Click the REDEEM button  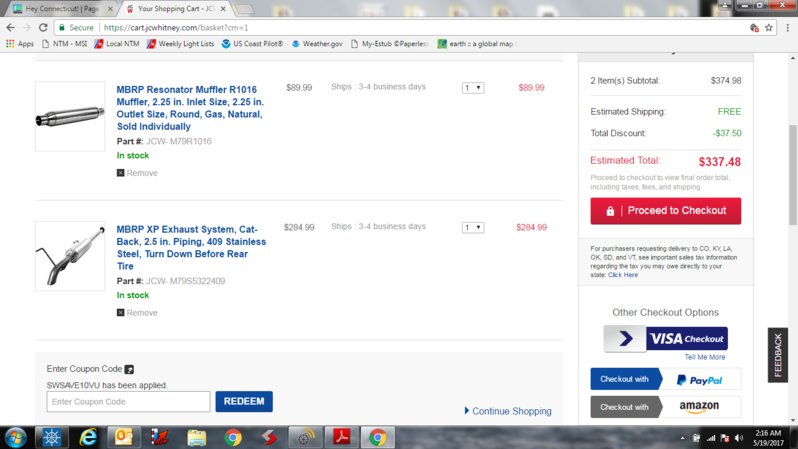(x=244, y=402)
